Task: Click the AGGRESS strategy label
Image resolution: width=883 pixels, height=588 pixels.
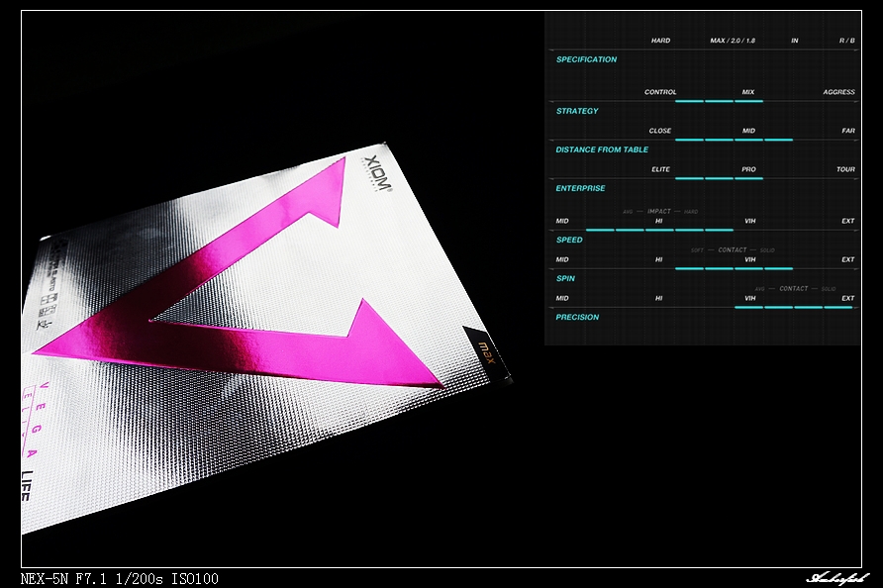Action: pos(839,92)
